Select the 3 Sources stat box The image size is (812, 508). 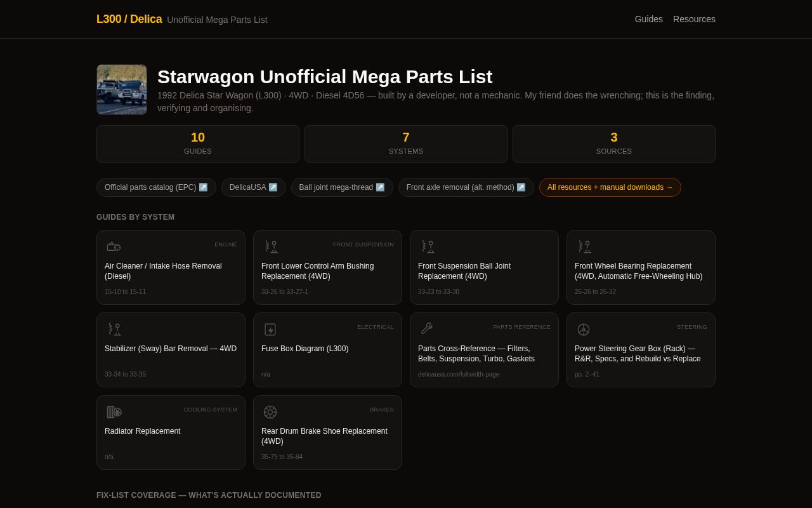[614, 144]
